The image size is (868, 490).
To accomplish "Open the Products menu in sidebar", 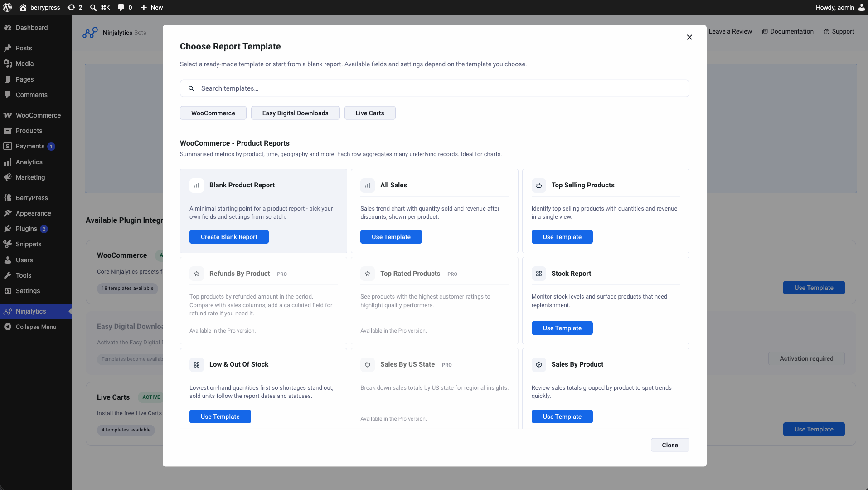I will pyautogui.click(x=36, y=131).
